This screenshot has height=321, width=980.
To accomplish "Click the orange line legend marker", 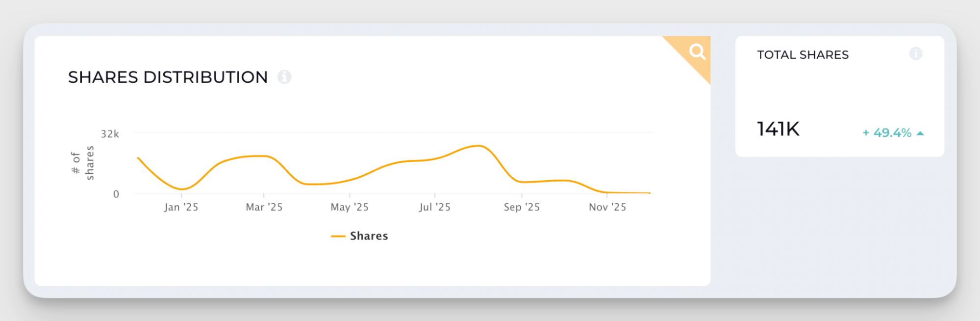I will tap(338, 236).
